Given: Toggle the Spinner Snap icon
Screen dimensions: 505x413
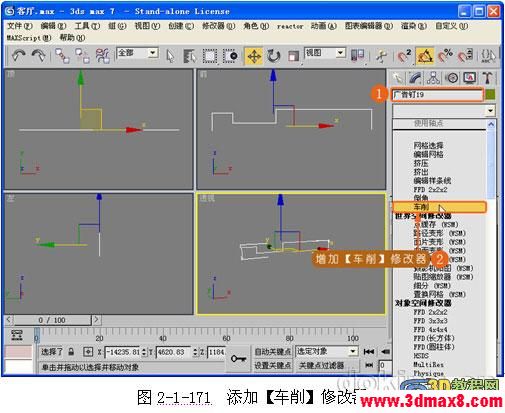Looking at the screenshot, I should click(x=465, y=56).
